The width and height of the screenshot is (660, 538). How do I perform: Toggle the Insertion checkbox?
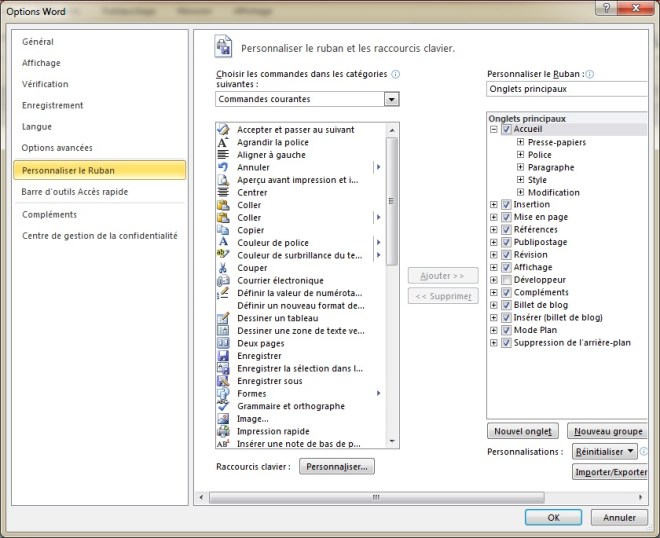point(506,205)
